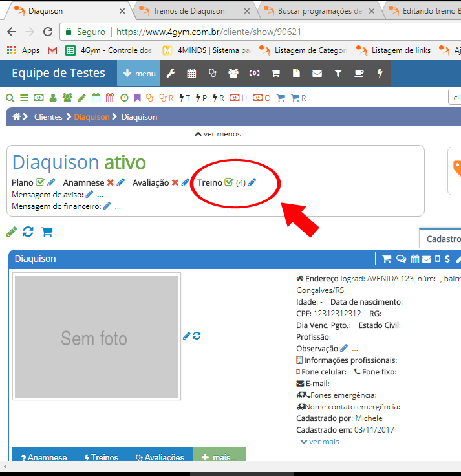Screen dimensions: 461x476
Task: Click the pencil icon next to Treino
Action: pos(252,183)
